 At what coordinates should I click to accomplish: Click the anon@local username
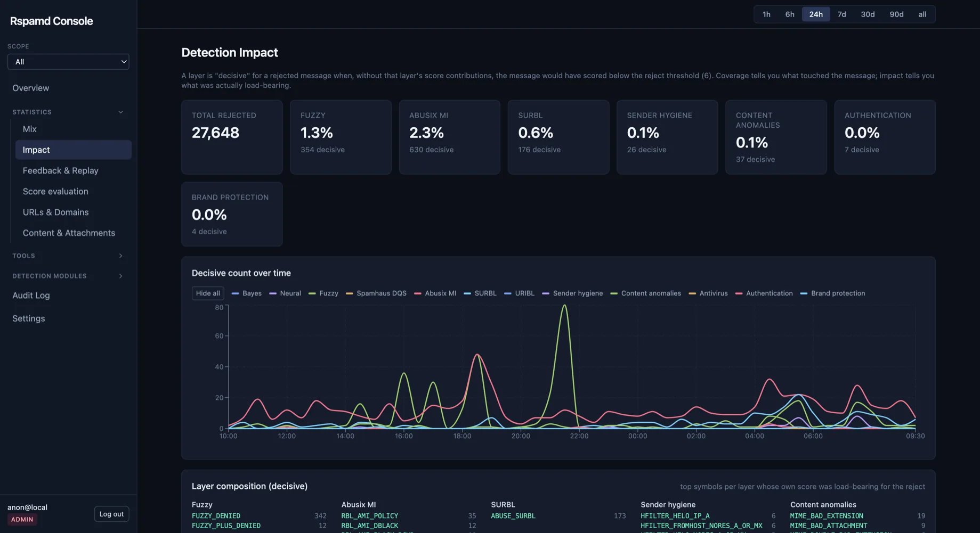pos(27,507)
